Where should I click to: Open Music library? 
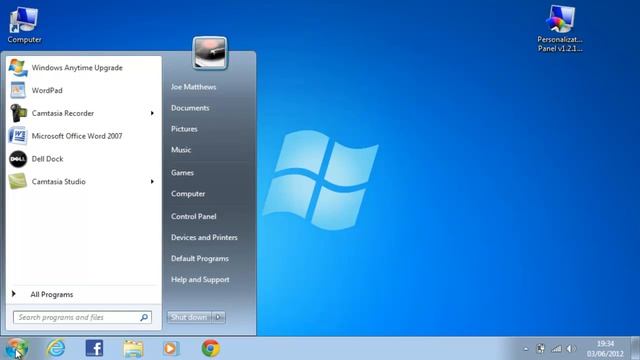coord(181,150)
